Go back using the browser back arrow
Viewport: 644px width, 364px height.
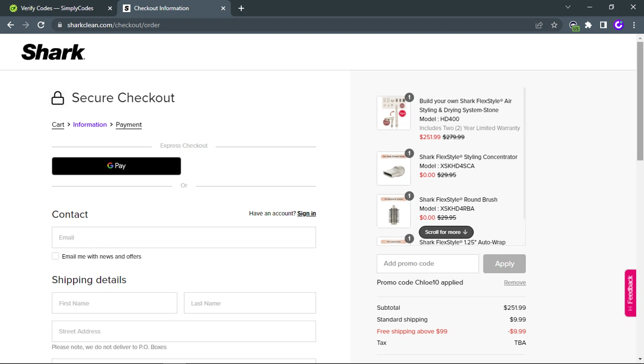pyautogui.click(x=11, y=25)
